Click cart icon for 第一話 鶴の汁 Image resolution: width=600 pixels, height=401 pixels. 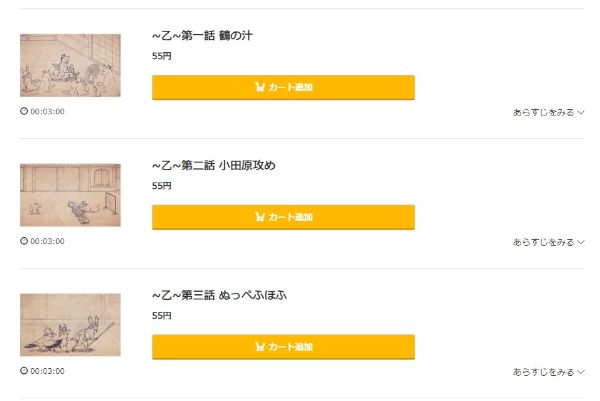tap(260, 88)
